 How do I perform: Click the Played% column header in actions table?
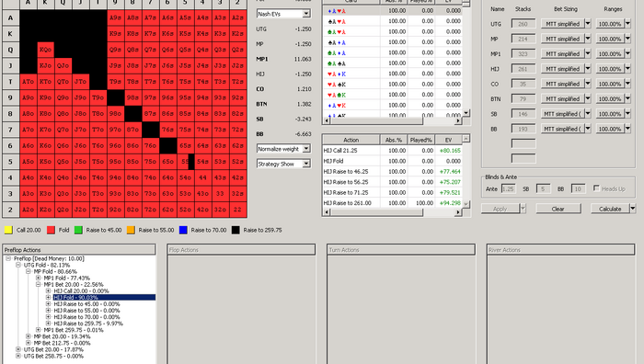point(421,140)
